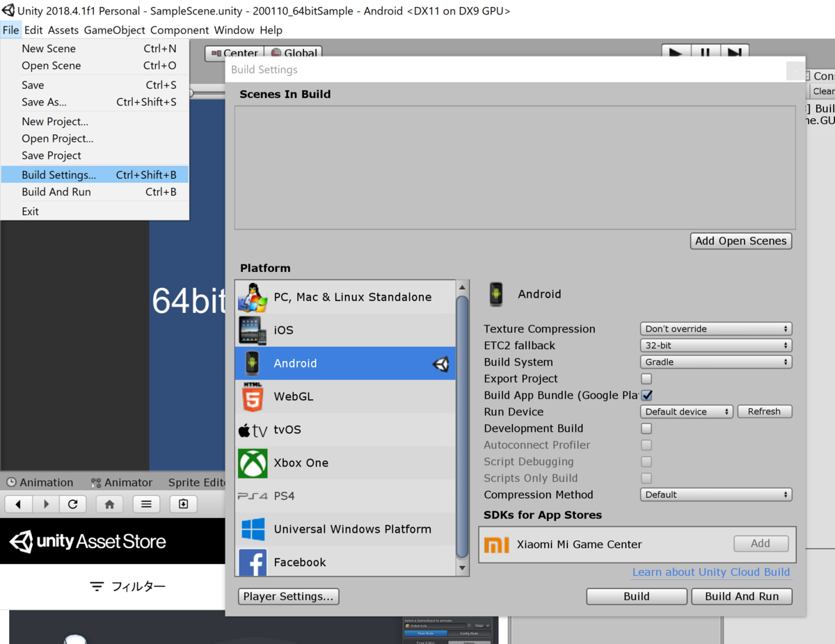Screen dimensions: 835x644
Task: Reload the Asset Store page
Action: point(72,504)
